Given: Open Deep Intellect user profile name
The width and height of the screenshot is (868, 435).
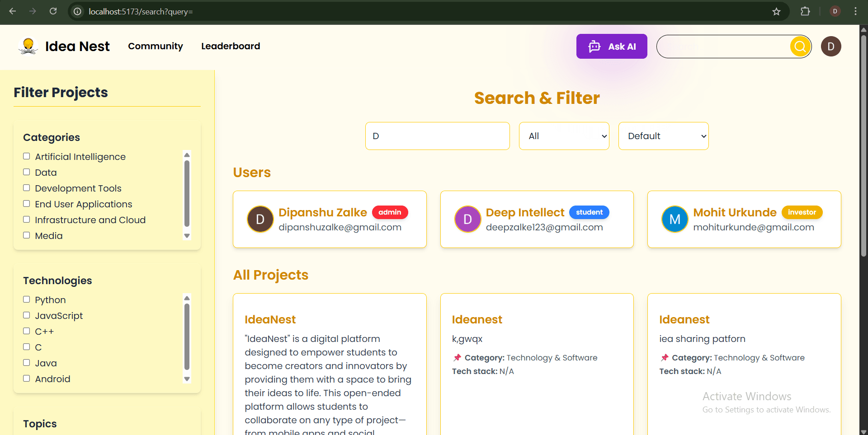Looking at the screenshot, I should pyautogui.click(x=525, y=212).
